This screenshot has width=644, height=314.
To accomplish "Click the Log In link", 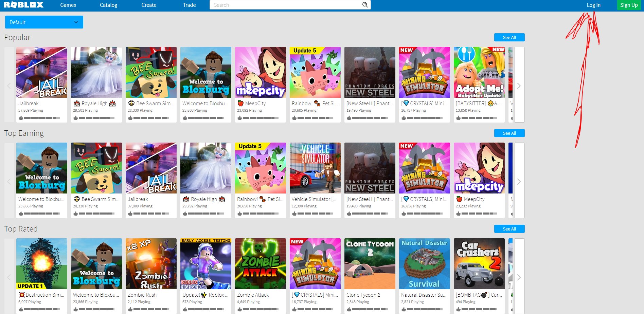I will coord(593,5).
